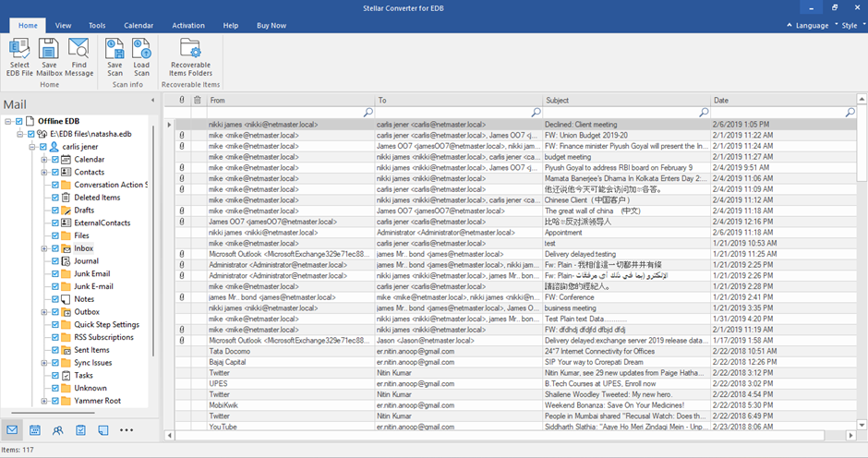The width and height of the screenshot is (868, 458).
Task: Click Tasks folder icon in tree
Action: [x=66, y=376]
